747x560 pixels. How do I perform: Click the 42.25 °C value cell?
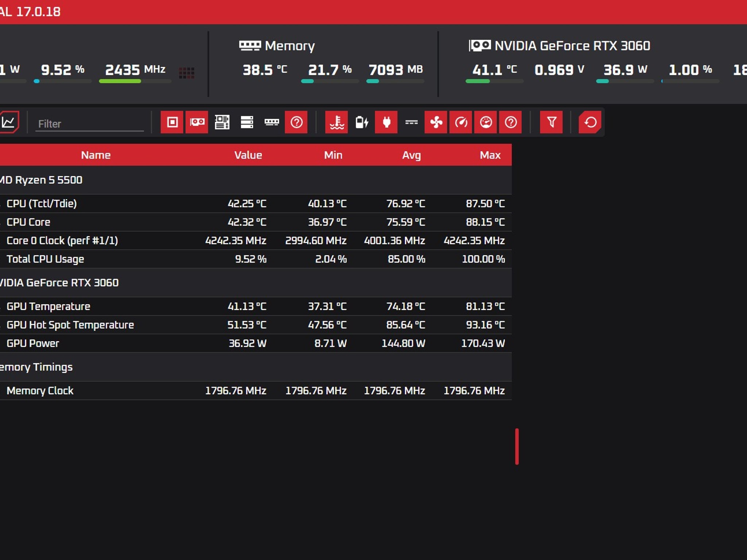247,203
